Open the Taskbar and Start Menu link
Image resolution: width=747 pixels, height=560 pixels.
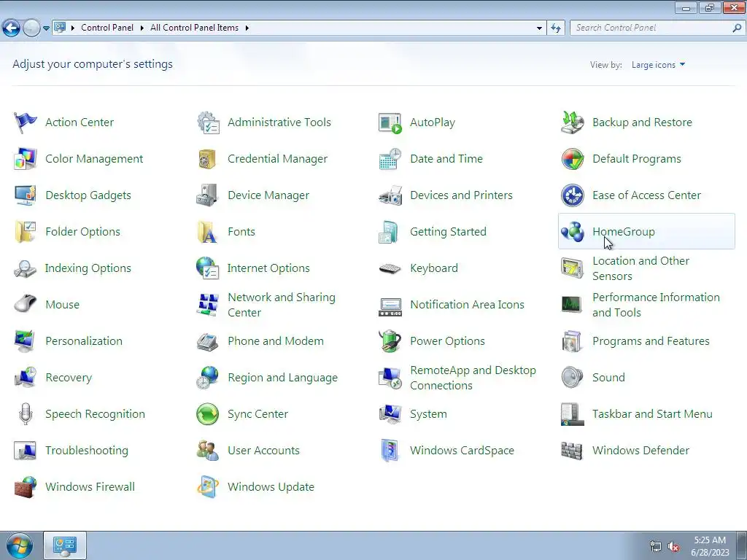[x=652, y=414]
